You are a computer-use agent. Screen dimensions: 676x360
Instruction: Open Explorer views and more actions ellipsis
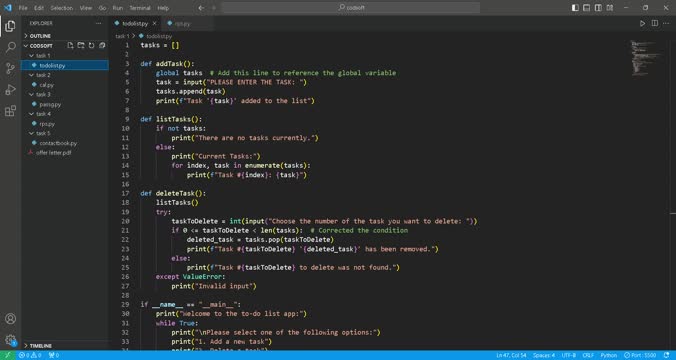(x=99, y=23)
